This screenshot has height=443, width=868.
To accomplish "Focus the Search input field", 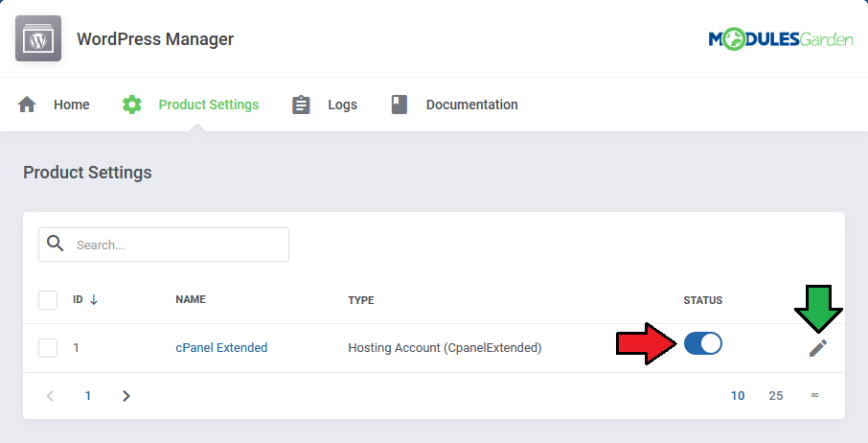I will 164,245.
